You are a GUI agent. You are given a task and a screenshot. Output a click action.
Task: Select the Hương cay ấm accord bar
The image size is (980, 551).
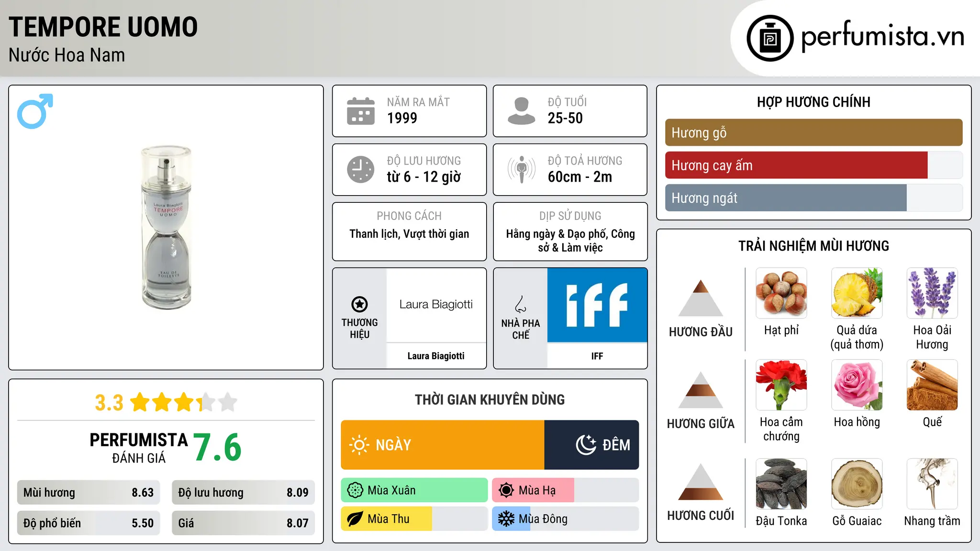point(813,165)
